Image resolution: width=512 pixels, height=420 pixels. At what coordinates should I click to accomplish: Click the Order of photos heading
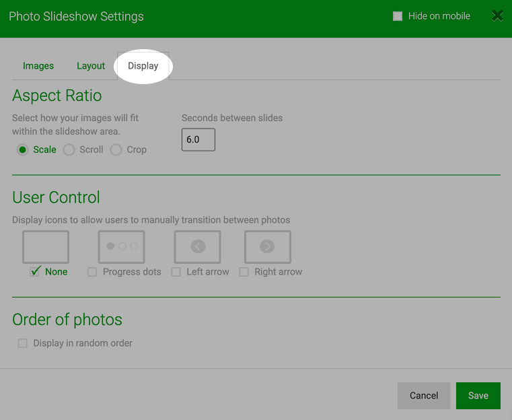(67, 320)
